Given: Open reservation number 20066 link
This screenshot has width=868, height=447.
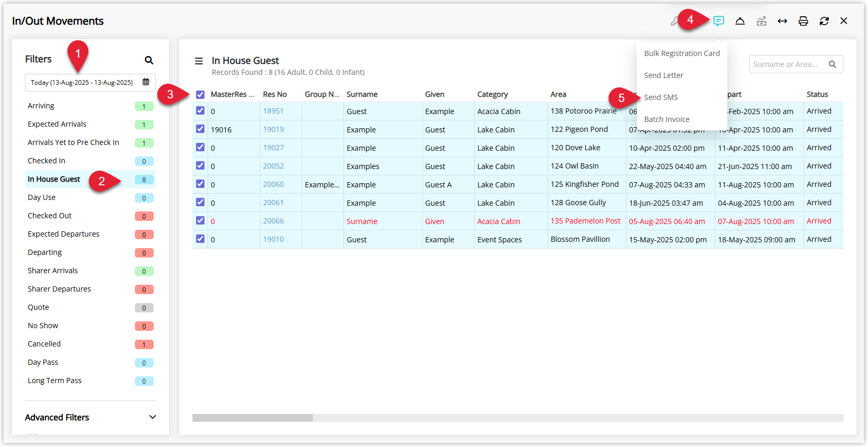Looking at the screenshot, I should pos(273,221).
